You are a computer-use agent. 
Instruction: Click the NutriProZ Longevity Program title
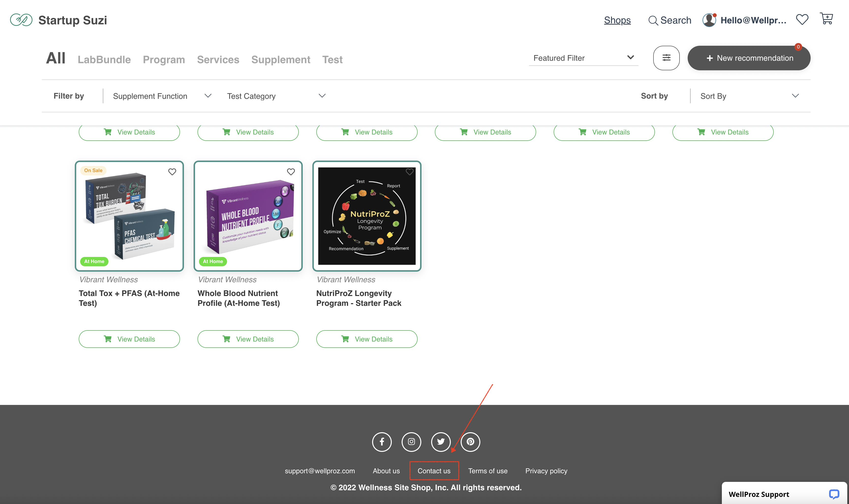(359, 298)
